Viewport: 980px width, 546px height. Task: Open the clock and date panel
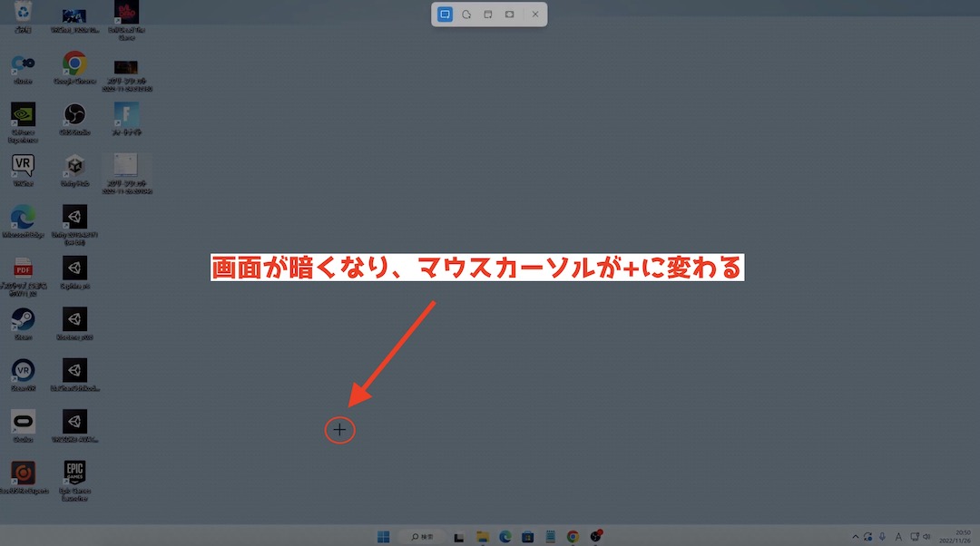tap(953, 536)
